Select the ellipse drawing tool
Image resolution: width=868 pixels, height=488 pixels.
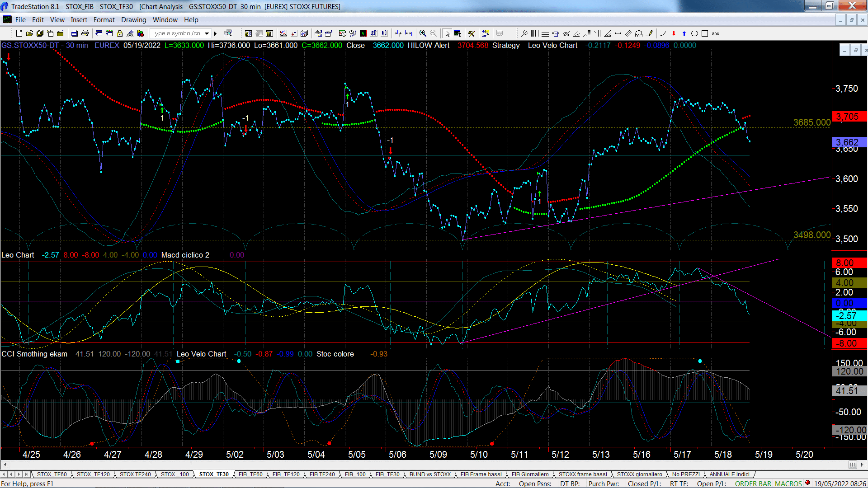coord(694,33)
